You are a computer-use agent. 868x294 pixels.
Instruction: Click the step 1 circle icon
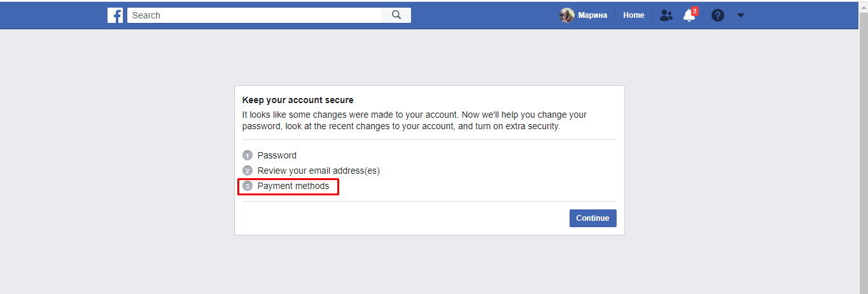coord(248,155)
